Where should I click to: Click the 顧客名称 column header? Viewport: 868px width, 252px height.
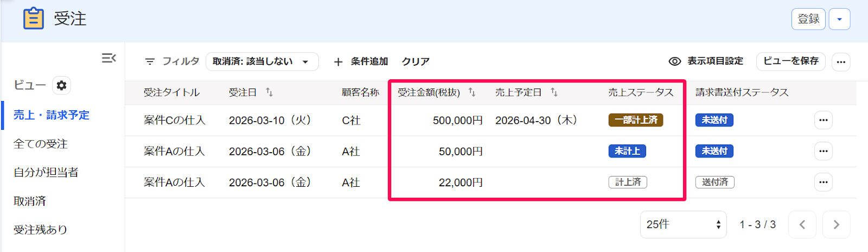(x=360, y=92)
